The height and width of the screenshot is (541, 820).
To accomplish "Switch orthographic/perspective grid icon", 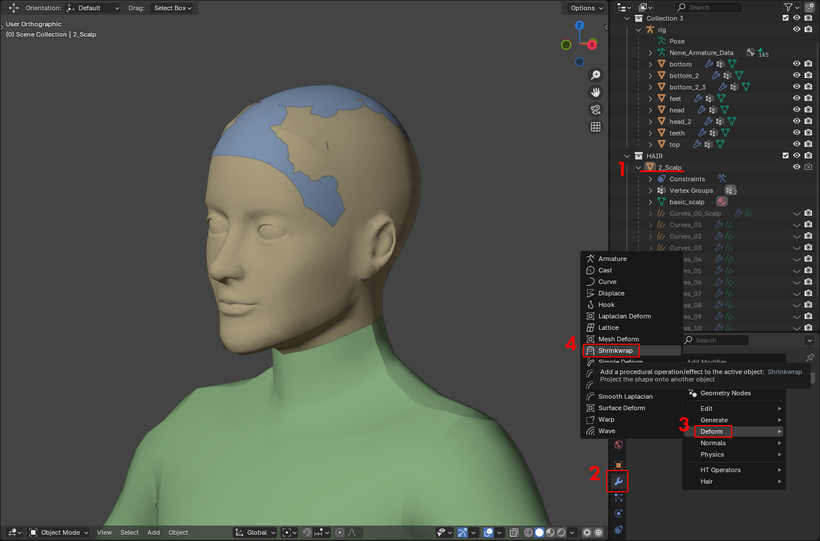I will (x=595, y=127).
